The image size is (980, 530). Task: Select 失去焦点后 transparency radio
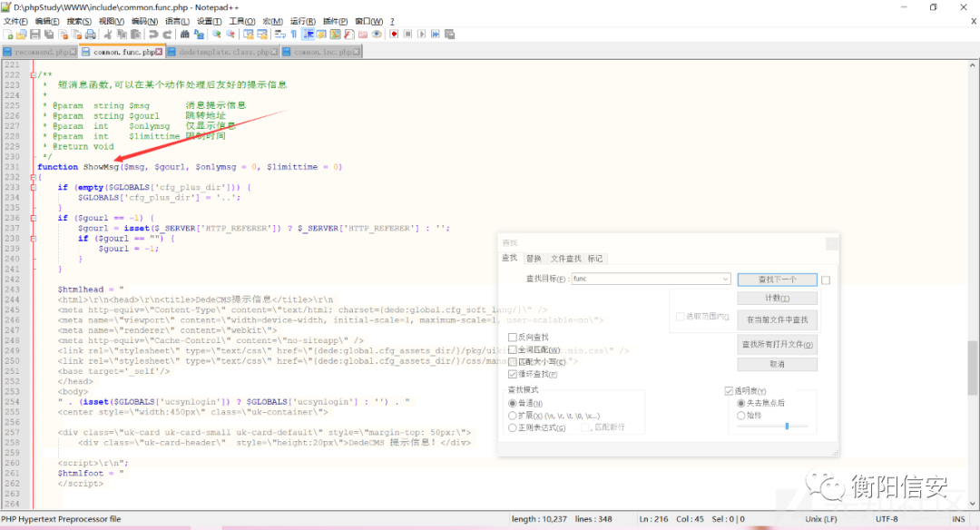(x=741, y=403)
